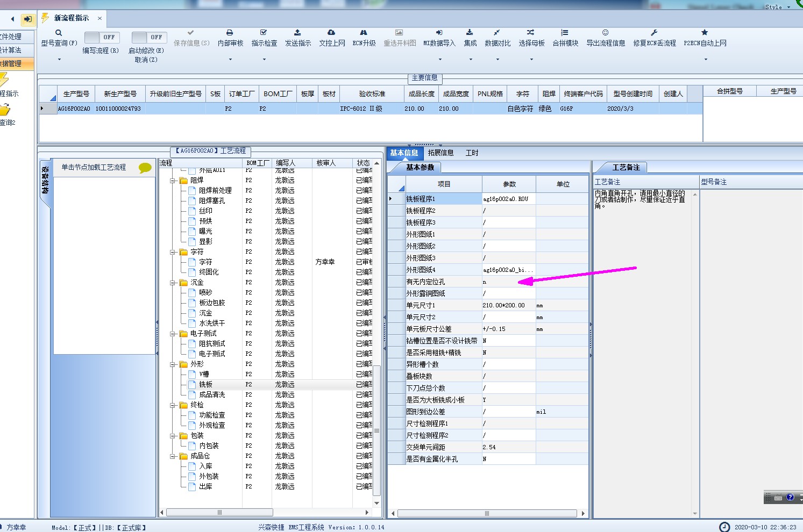This screenshot has height=532, width=803.
Task: Click MI数据导入 icon
Action: [x=439, y=33]
